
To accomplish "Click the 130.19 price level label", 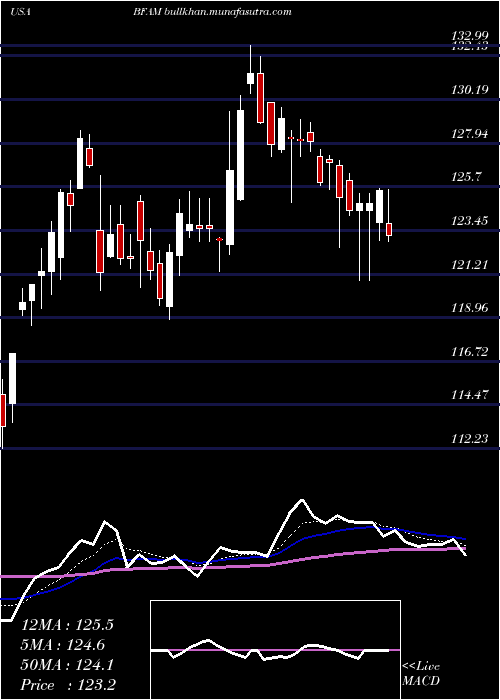I will [470, 90].
